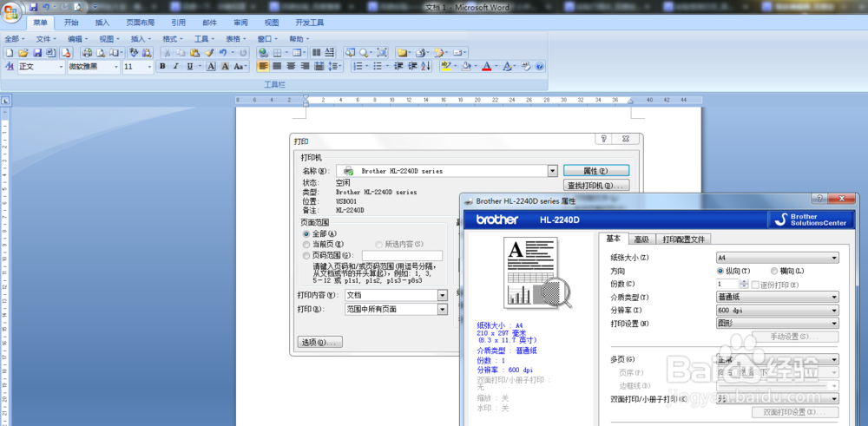Screen dimensions: 868x426
Task: Click the character border icon
Action: pos(211,67)
